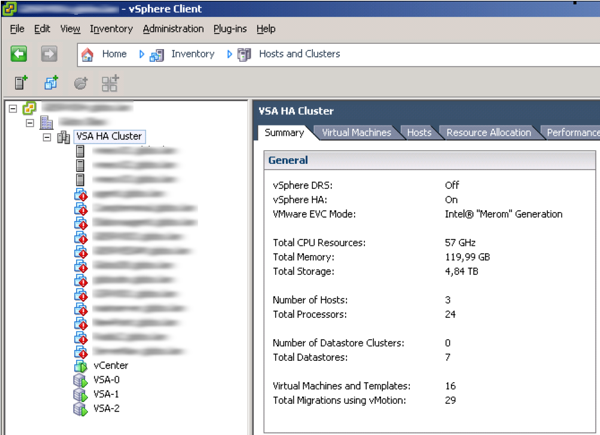
Task: Open dropdown arrow after Home breadcrumb
Action: tap(142, 54)
